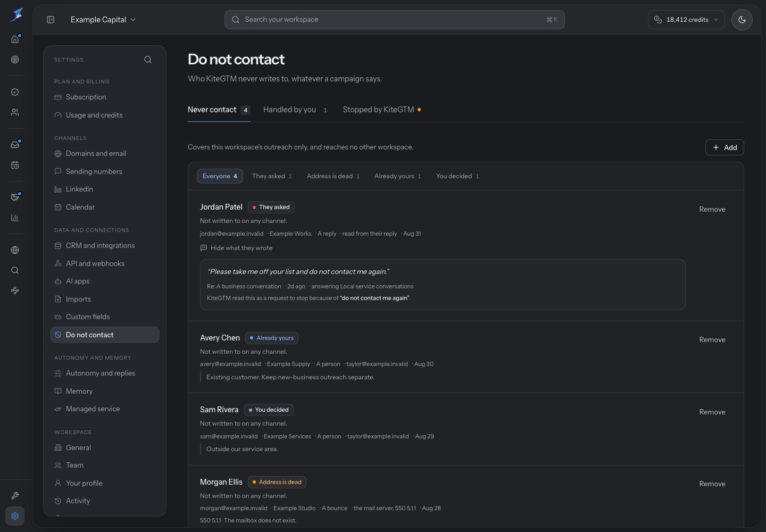Viewport: 766px width, 532px height.
Task: Remove Sam Rivera from the list
Action: tap(712, 412)
